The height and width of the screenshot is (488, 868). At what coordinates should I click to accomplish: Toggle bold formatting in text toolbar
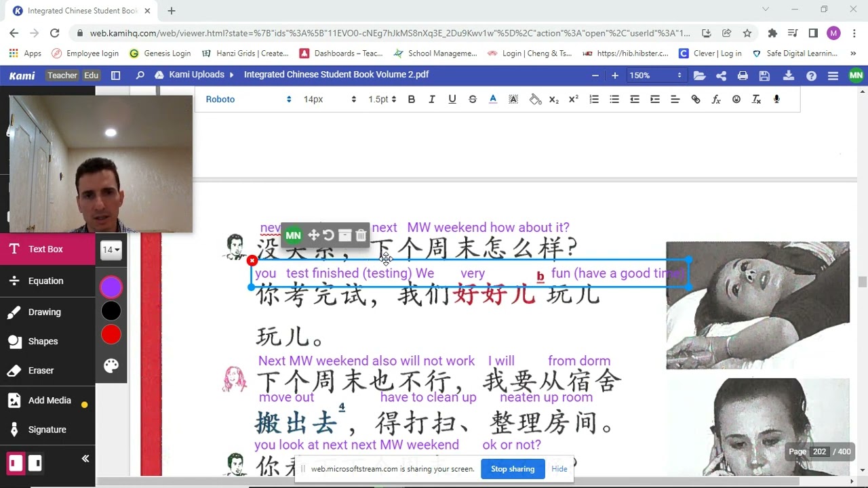[x=411, y=100]
